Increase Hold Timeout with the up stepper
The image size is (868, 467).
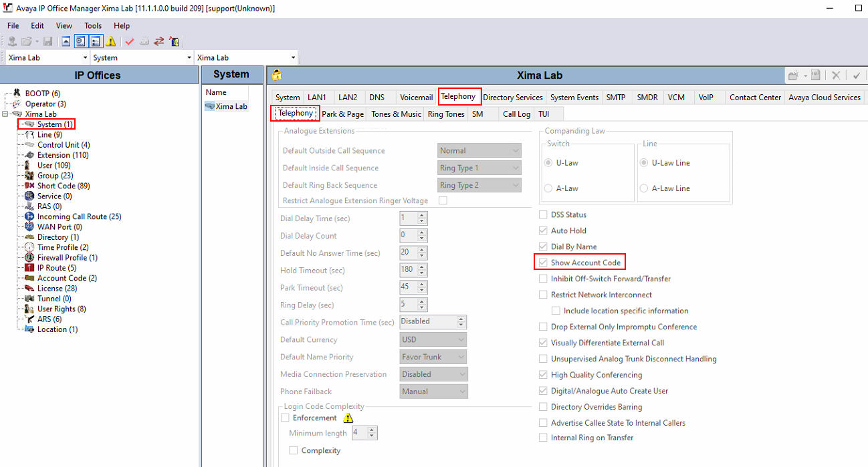[x=421, y=267]
